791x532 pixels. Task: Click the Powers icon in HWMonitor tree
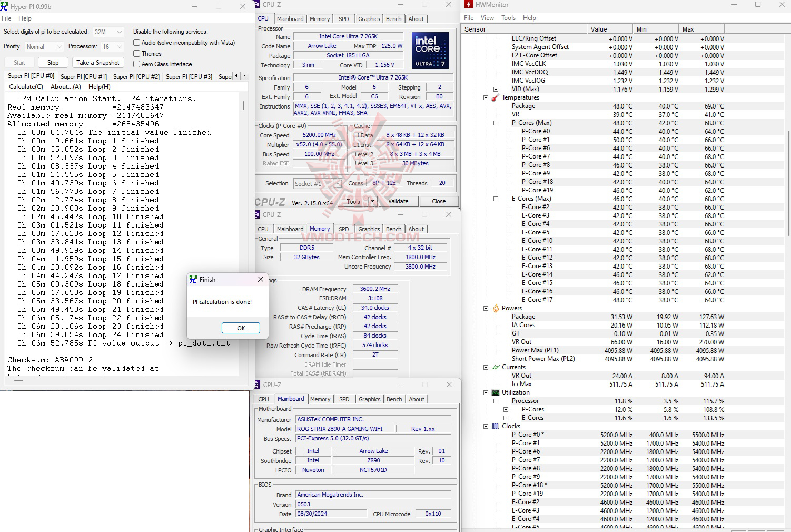pos(495,308)
